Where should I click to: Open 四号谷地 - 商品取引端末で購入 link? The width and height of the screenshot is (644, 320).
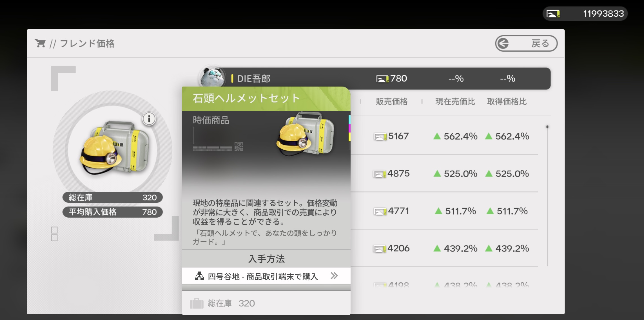262,276
